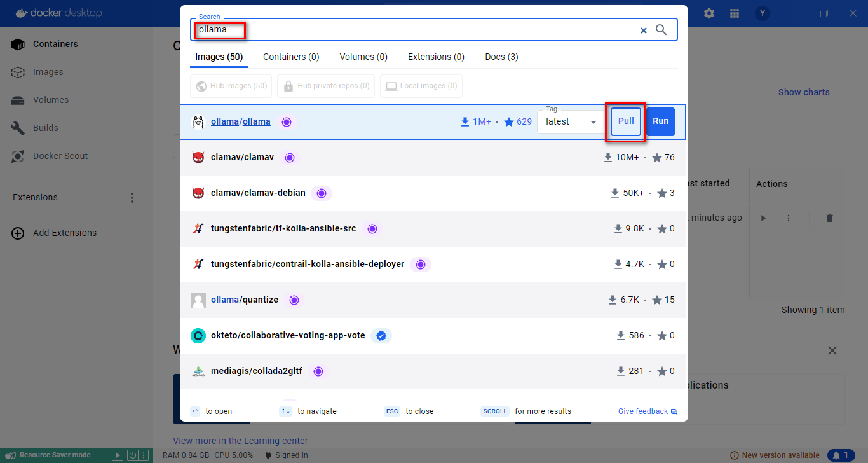Viewport: 868px width, 463px height.
Task: Expand the Tag dropdown showing latest
Action: pos(570,121)
